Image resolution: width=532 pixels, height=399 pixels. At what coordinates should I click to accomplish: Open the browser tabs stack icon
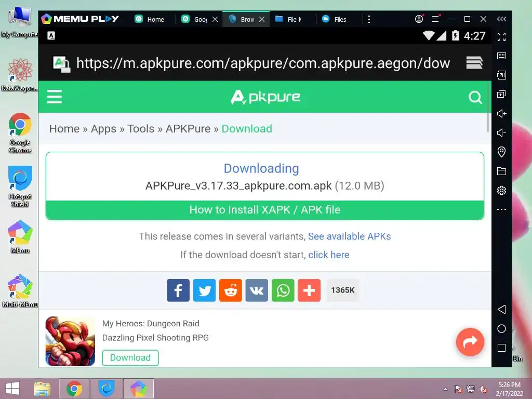coord(474,63)
